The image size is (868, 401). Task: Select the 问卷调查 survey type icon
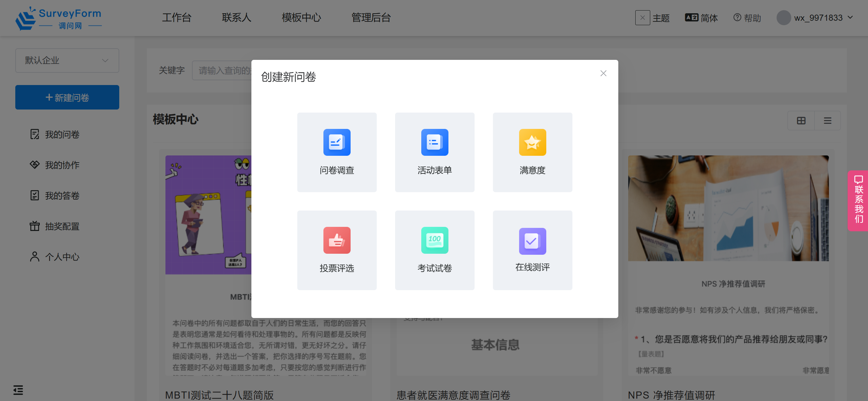337,142
